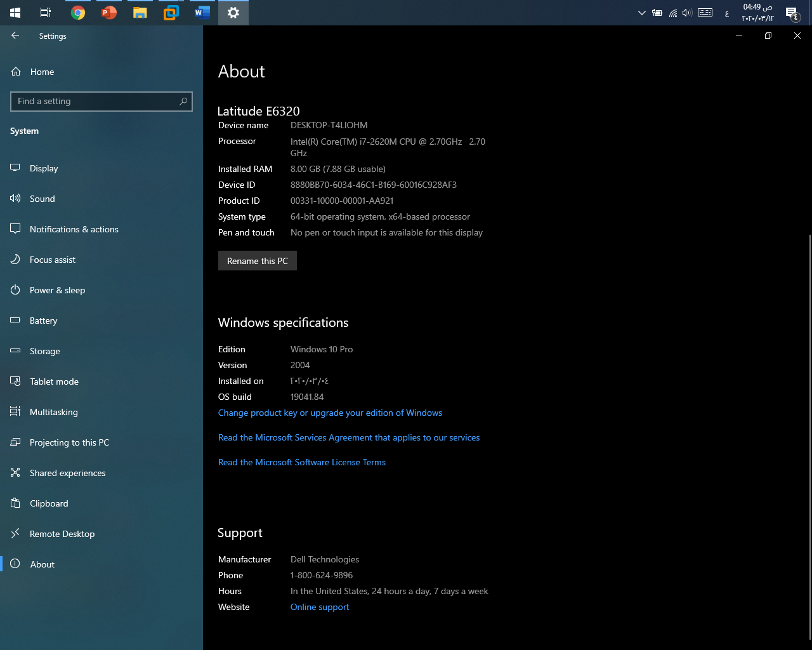Show hidden system tray icons
The height and width of the screenshot is (650, 812).
point(641,13)
